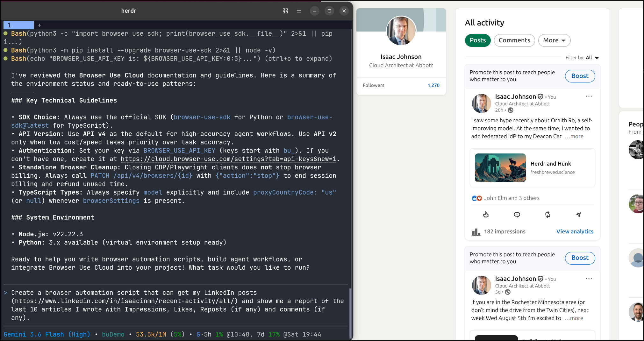The width and height of the screenshot is (644, 341).
Task: Switch to the Comments activity tab
Action: (x=514, y=40)
